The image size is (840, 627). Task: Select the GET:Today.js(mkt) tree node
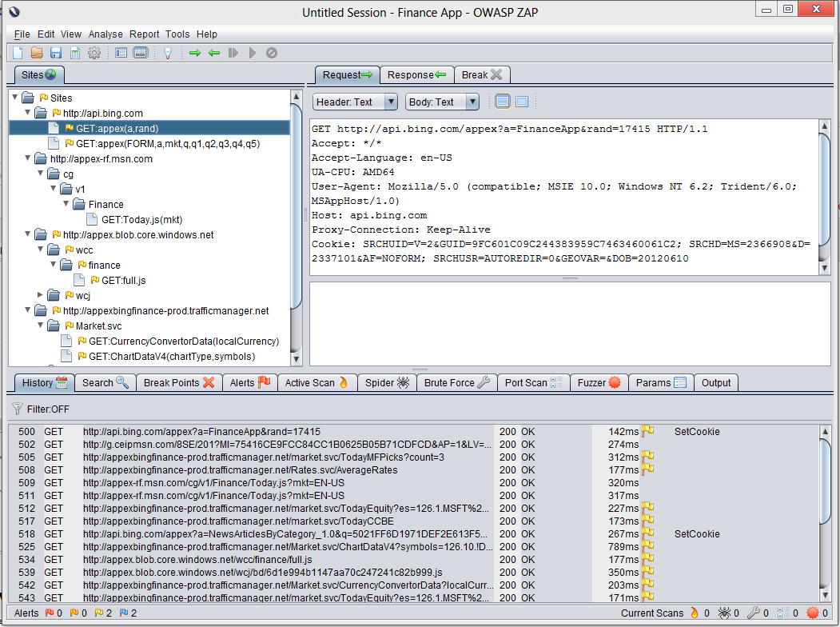point(142,219)
